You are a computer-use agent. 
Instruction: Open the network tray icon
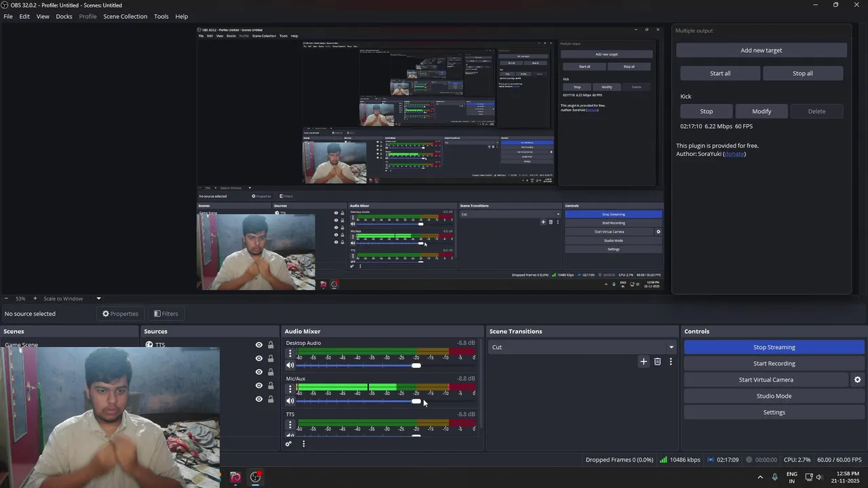point(808,477)
